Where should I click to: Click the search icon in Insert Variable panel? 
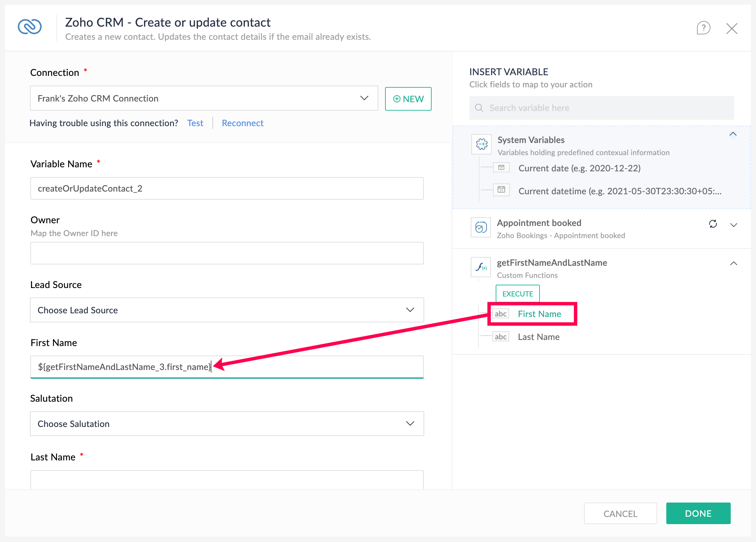tap(479, 108)
